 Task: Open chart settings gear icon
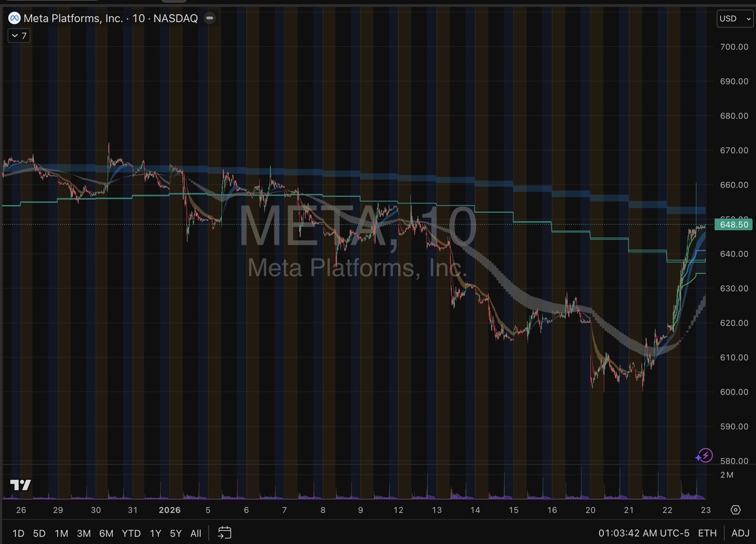pos(735,509)
